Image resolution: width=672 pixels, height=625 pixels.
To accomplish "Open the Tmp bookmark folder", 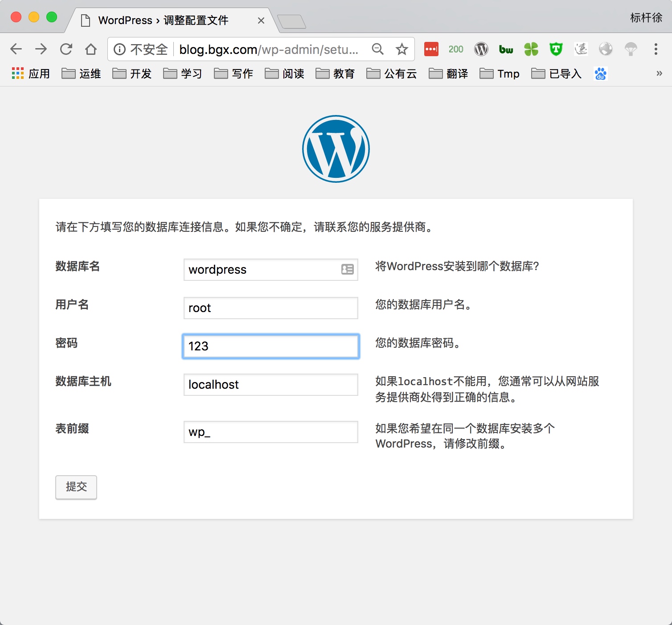I will coord(500,74).
